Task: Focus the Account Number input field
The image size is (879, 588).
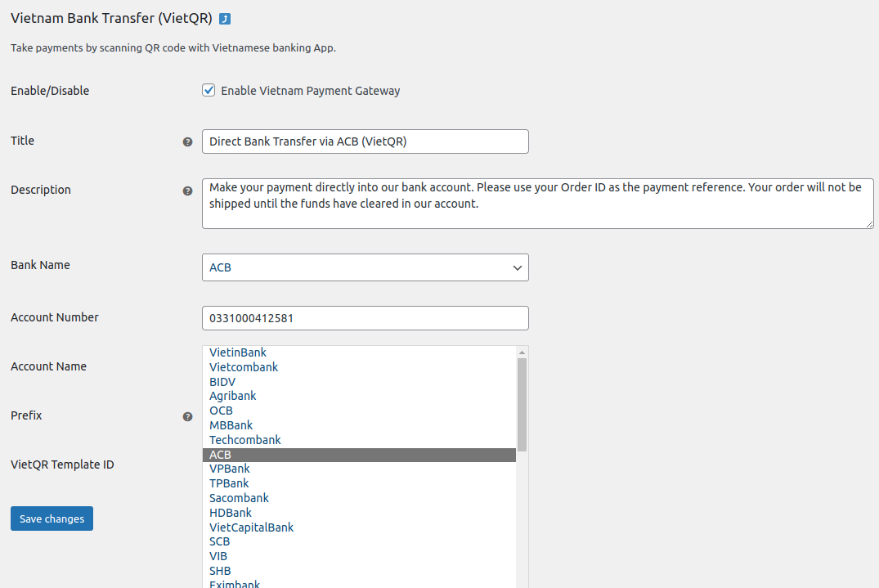Action: click(x=365, y=318)
